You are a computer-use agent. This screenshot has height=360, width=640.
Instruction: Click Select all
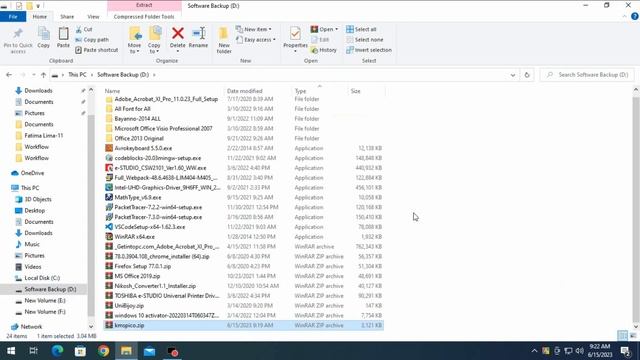click(x=361, y=29)
